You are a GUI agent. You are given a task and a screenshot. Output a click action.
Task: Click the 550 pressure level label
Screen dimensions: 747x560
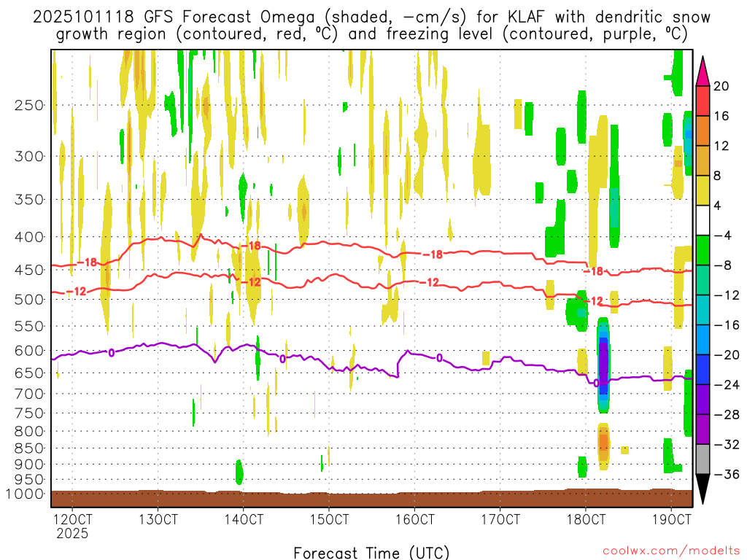[x=29, y=326]
